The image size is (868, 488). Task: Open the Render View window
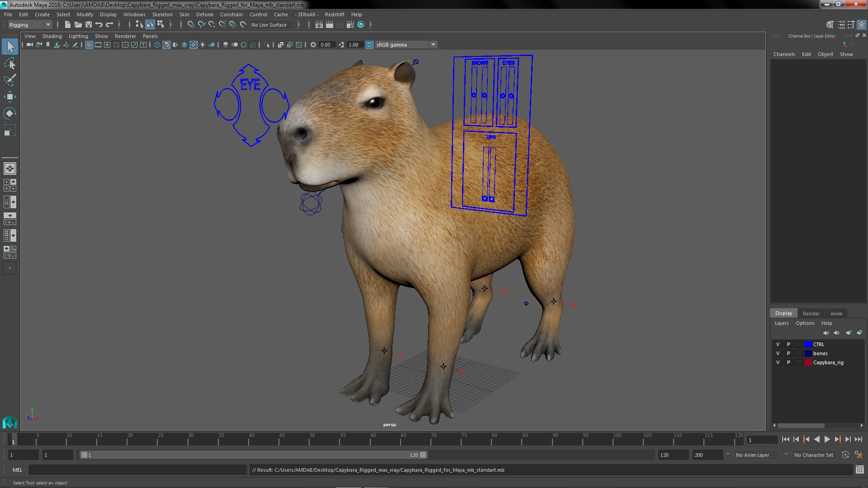[319, 25]
